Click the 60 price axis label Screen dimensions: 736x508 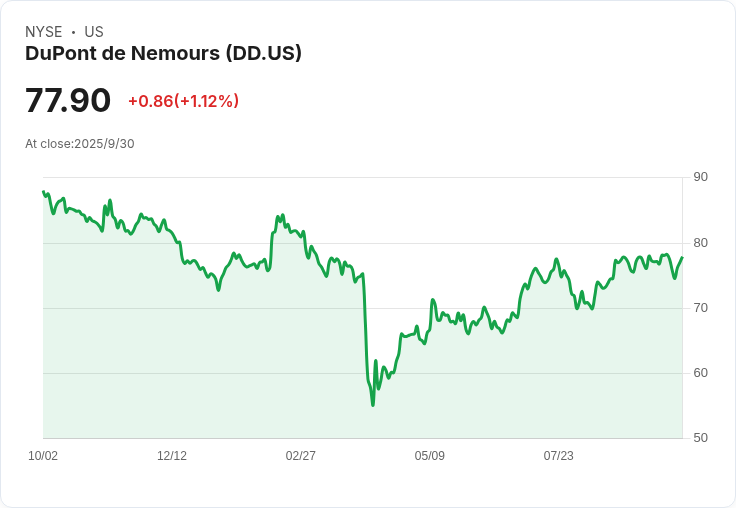pos(700,373)
